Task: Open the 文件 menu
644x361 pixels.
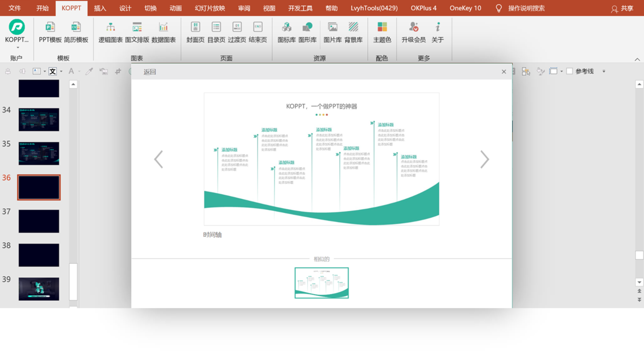Action: (15, 8)
